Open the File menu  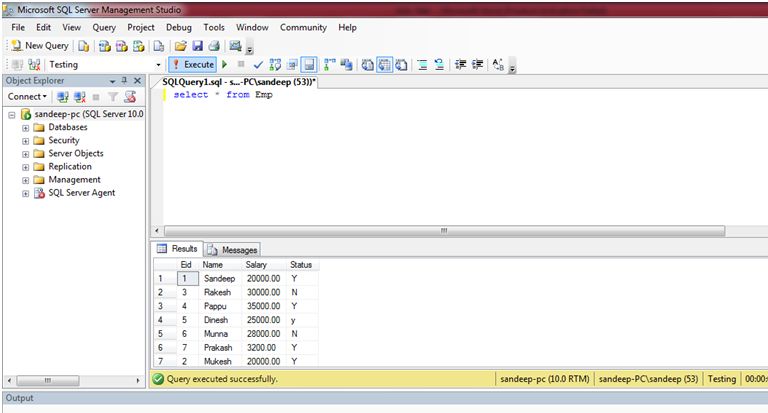[18, 27]
